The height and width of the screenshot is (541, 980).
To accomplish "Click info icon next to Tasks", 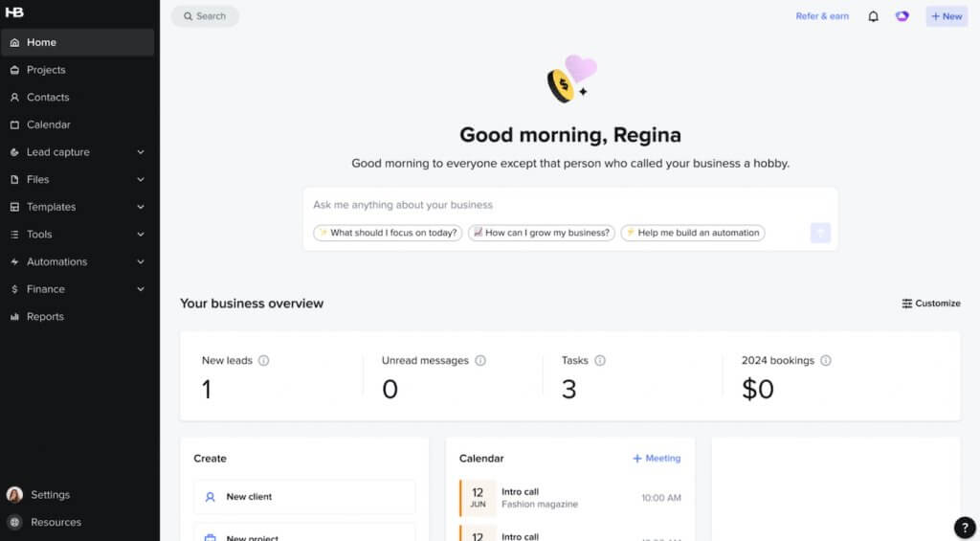I will pyautogui.click(x=600, y=360).
